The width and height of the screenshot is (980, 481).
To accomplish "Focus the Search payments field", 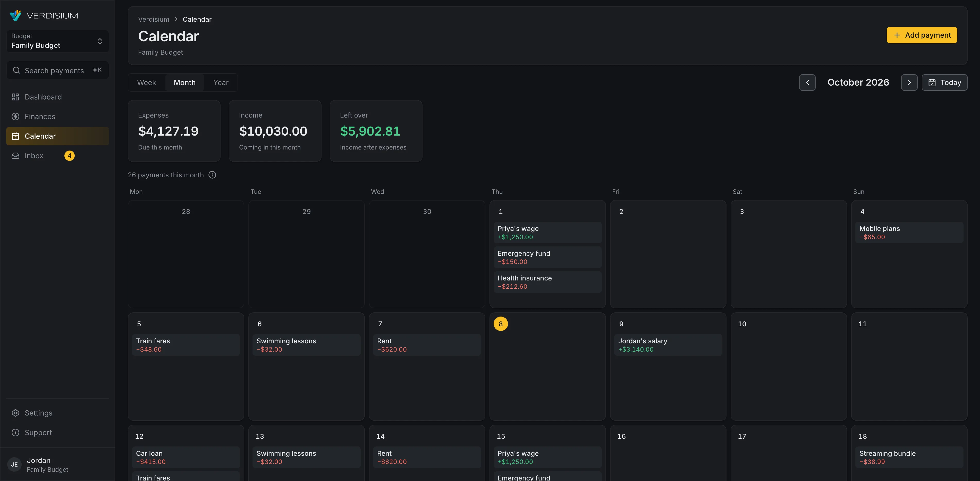I will click(x=57, y=70).
